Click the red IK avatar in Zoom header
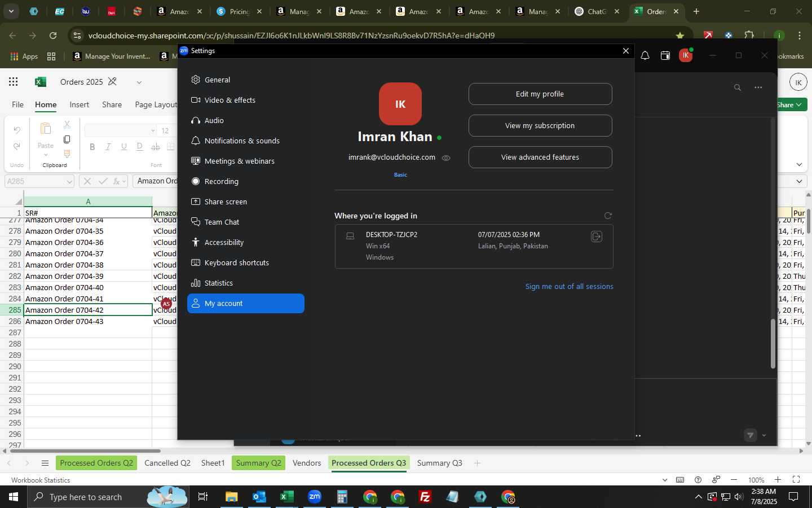Image resolution: width=812 pixels, height=508 pixels. pyautogui.click(x=686, y=55)
